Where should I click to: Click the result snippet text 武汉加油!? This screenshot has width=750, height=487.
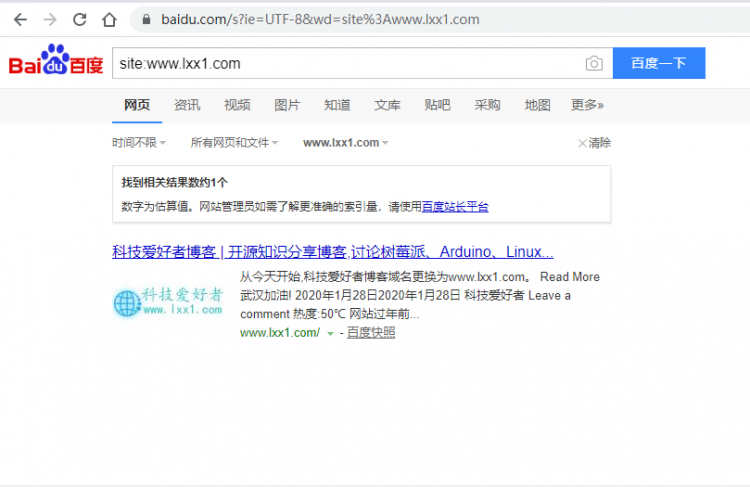(265, 296)
